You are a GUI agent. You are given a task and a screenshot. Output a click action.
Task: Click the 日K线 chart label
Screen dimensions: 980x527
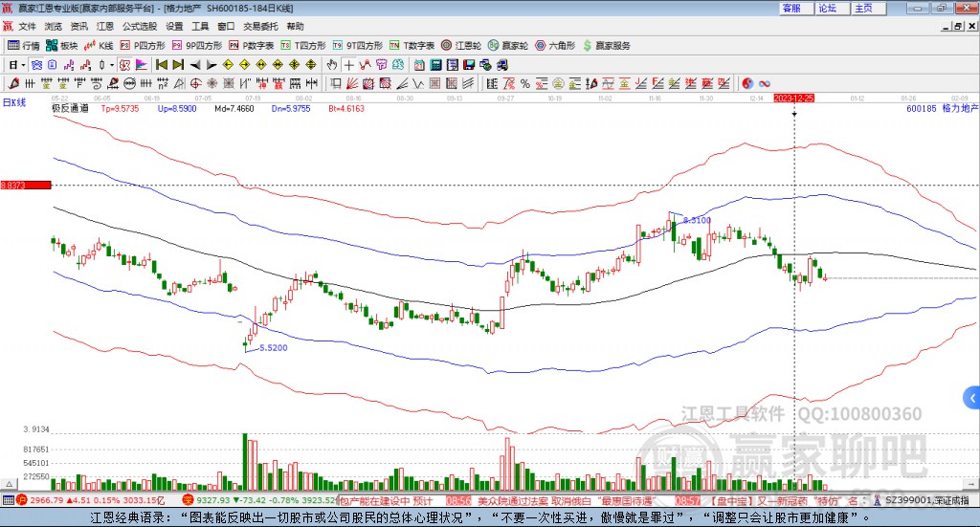pos(14,102)
